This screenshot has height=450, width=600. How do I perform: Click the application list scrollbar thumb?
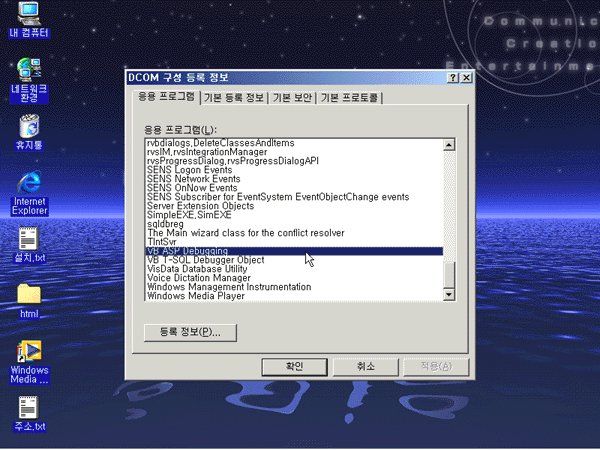point(449,275)
